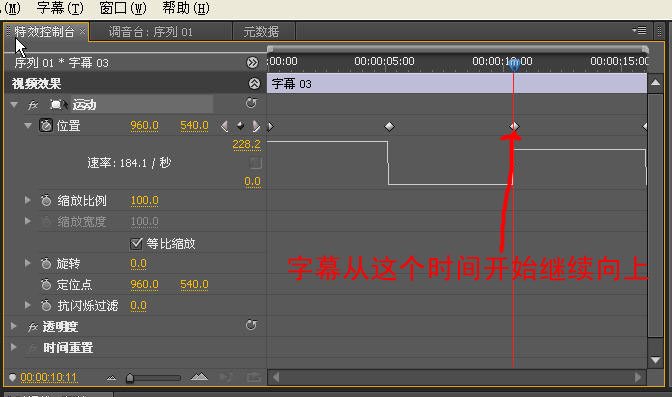Expand the 透明度 effect
This screenshot has width=672, height=397.
click(14, 326)
